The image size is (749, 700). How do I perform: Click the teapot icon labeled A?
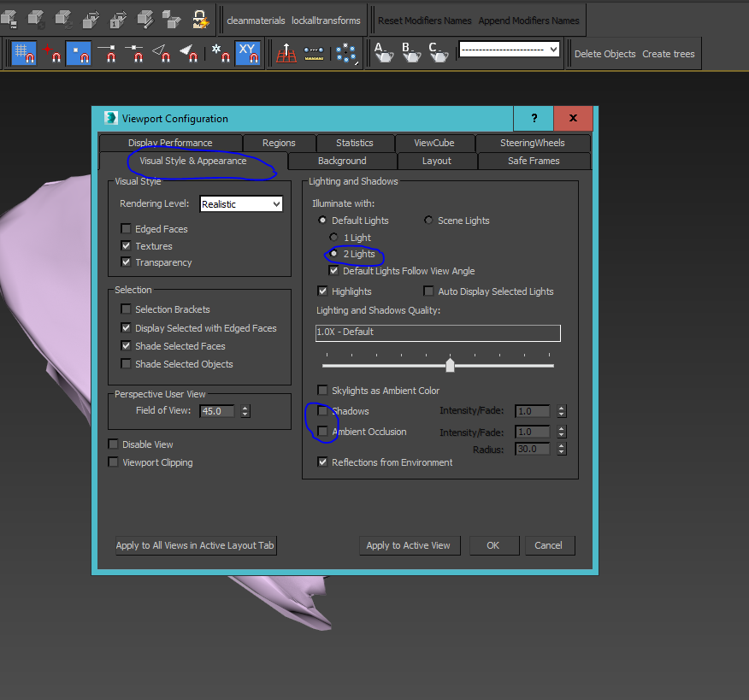pos(383,53)
